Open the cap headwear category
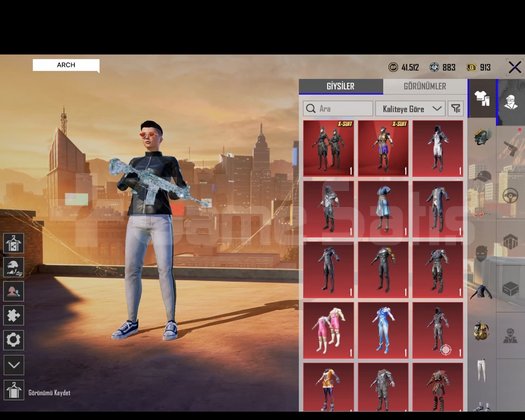 482,176
